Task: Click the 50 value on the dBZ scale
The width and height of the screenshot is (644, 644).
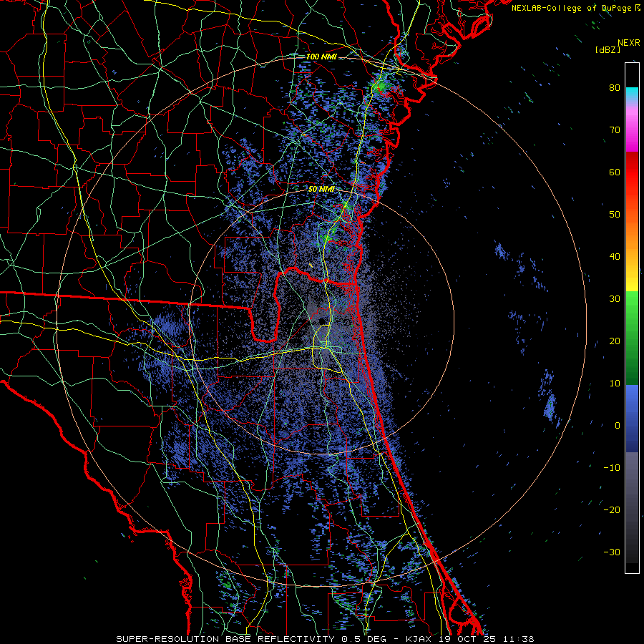Action: (x=615, y=215)
